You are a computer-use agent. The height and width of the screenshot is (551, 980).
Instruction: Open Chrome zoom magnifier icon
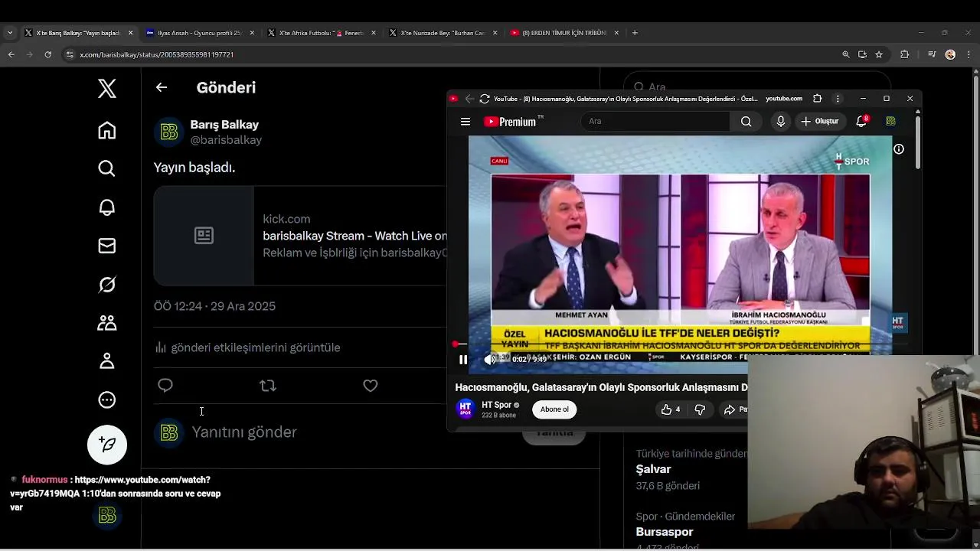[x=845, y=54]
